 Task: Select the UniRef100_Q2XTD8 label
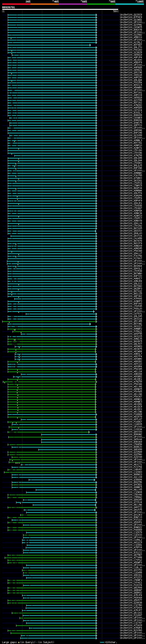131,100
